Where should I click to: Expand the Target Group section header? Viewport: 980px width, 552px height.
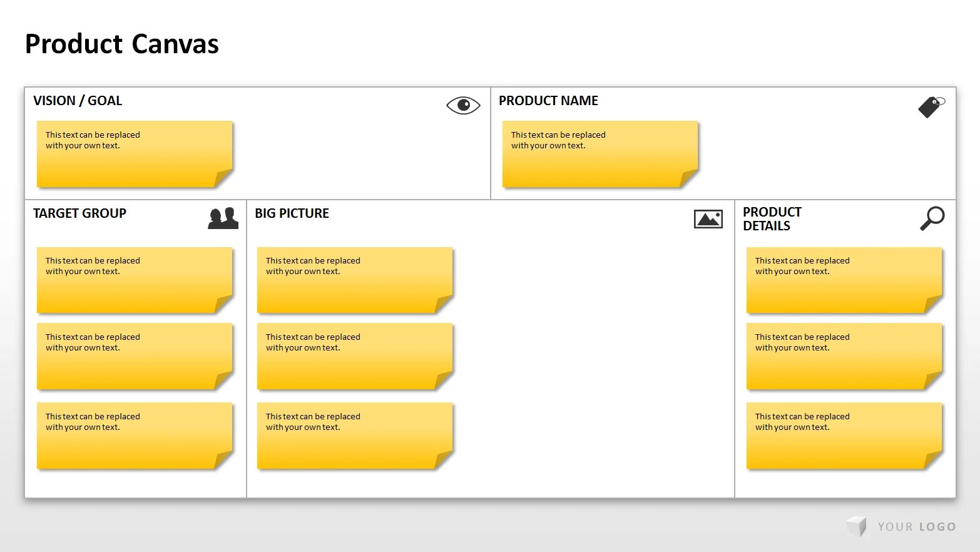pyautogui.click(x=79, y=213)
